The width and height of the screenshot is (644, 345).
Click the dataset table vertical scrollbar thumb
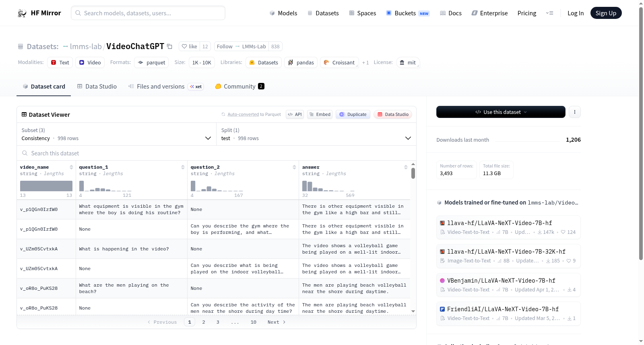[413, 173]
